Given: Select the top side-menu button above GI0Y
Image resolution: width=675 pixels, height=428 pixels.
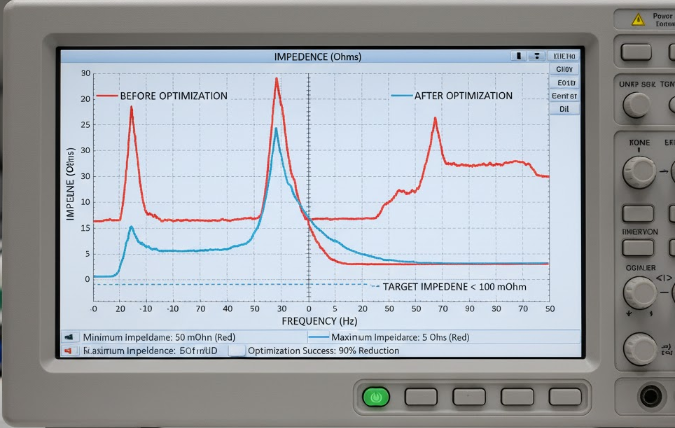Looking at the screenshot, I should pyautogui.click(x=564, y=56).
